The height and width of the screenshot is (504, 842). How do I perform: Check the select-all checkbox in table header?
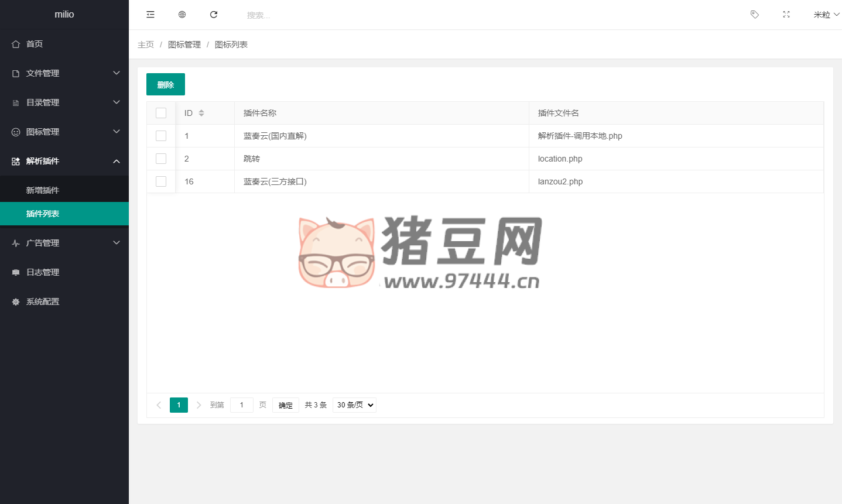click(x=161, y=113)
